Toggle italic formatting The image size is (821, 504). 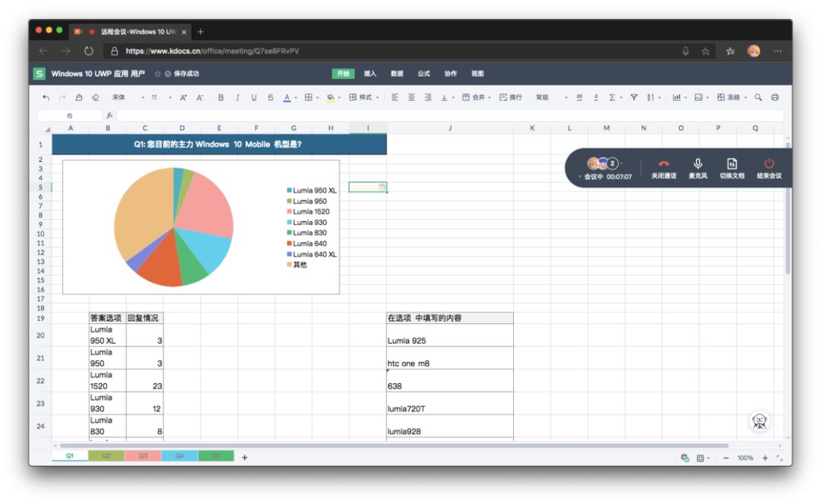pyautogui.click(x=237, y=97)
